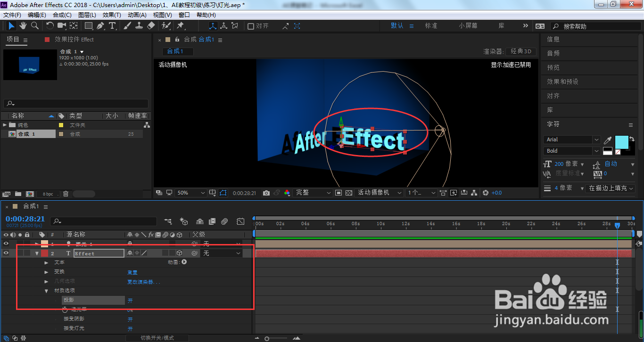Open the Bold font style dropdown
Screen dimensions: 644x342
point(572,151)
